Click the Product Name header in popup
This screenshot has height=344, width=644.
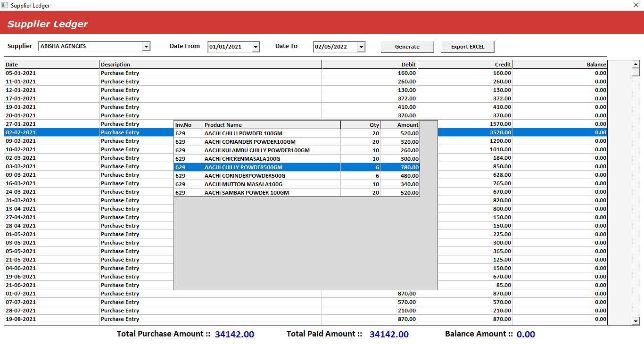[x=272, y=125]
